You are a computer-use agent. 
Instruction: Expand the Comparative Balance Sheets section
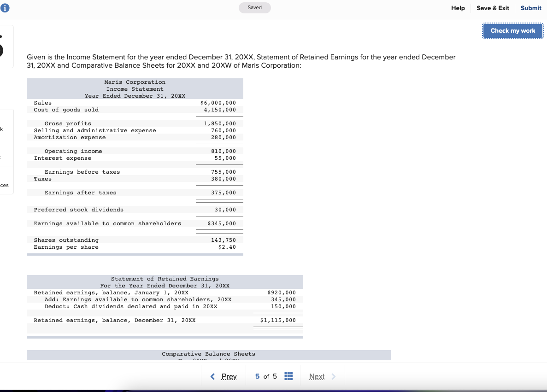tap(208, 354)
